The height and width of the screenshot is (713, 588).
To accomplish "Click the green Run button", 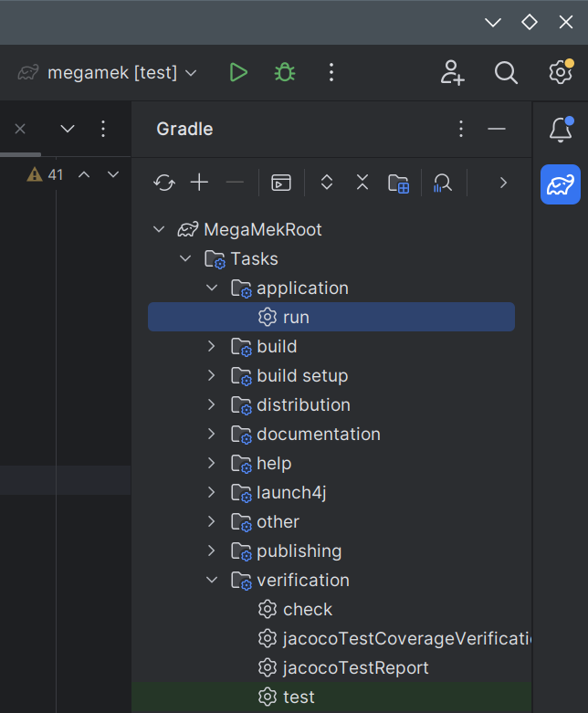I will (x=238, y=72).
